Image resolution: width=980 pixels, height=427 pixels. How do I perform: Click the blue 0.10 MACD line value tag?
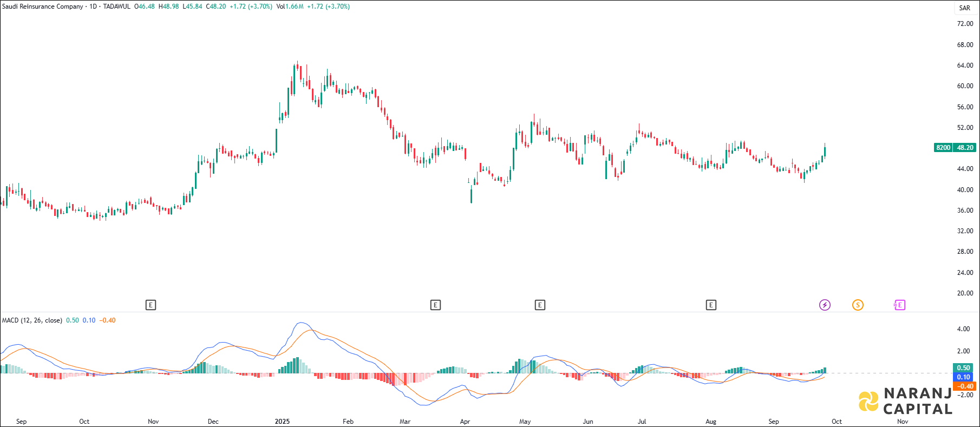click(964, 377)
